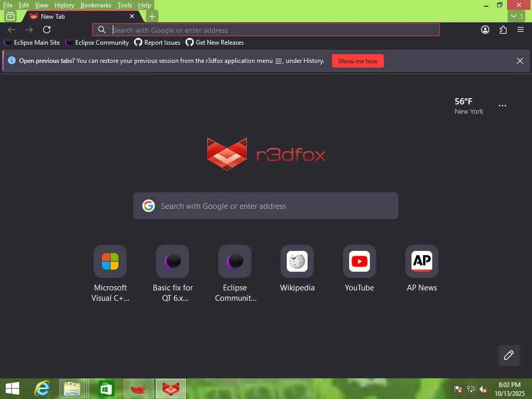Click the forward navigation arrow

coord(29,30)
